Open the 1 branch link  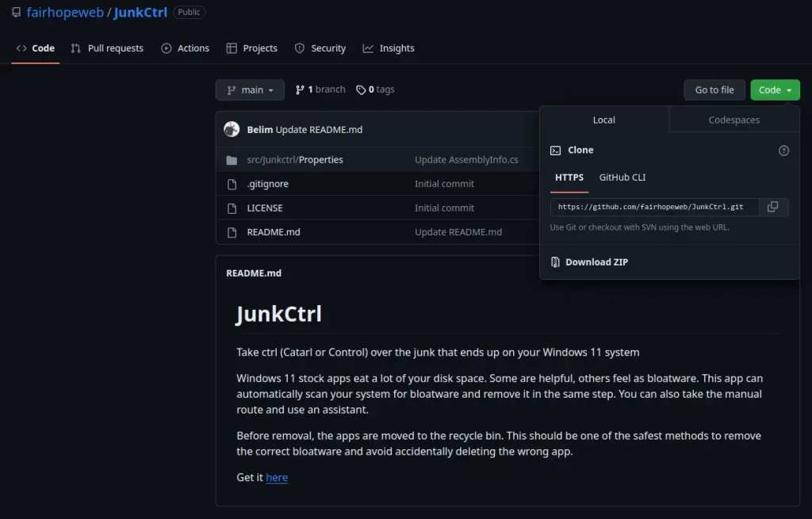pos(320,90)
